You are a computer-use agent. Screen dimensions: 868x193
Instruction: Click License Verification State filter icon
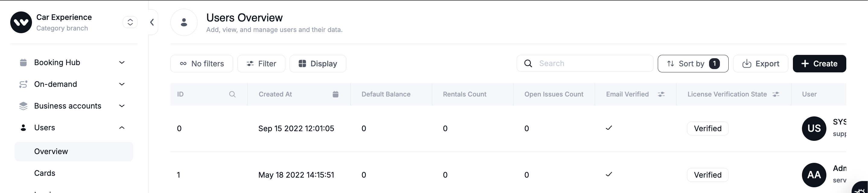pos(776,94)
